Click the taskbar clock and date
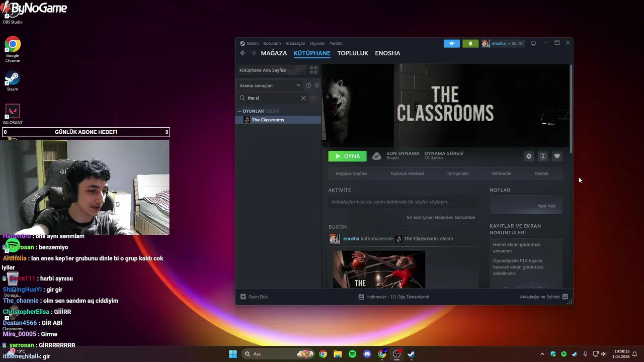The image size is (644, 362). pyautogui.click(x=622, y=354)
